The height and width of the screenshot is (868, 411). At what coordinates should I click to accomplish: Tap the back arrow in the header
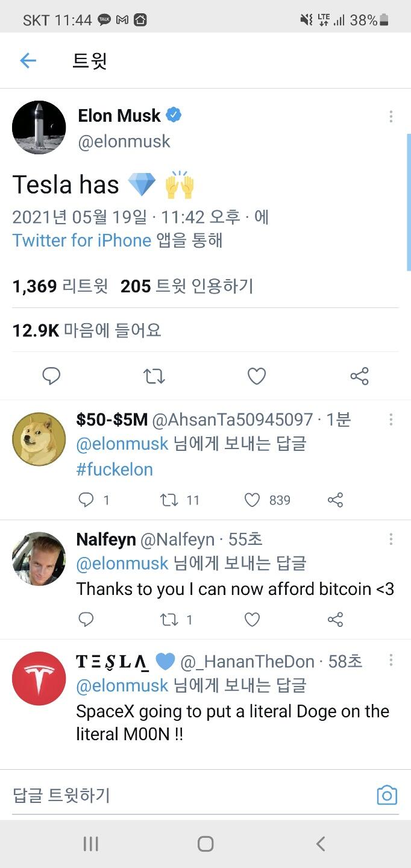coord(28,60)
